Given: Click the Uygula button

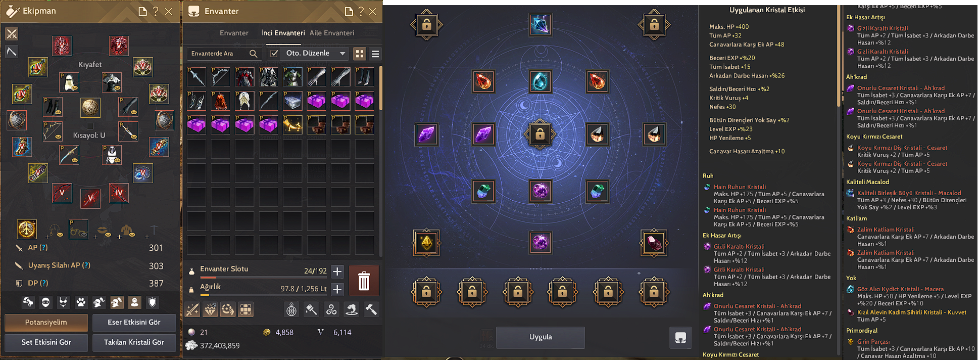Looking at the screenshot, I should [541, 337].
